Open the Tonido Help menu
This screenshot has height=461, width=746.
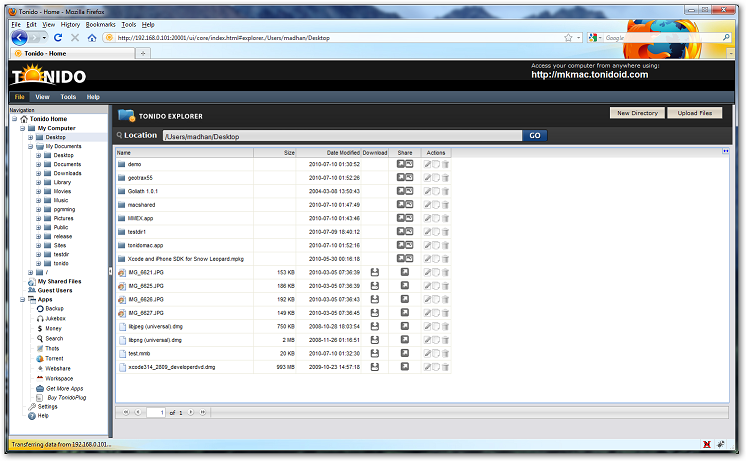[x=93, y=97]
